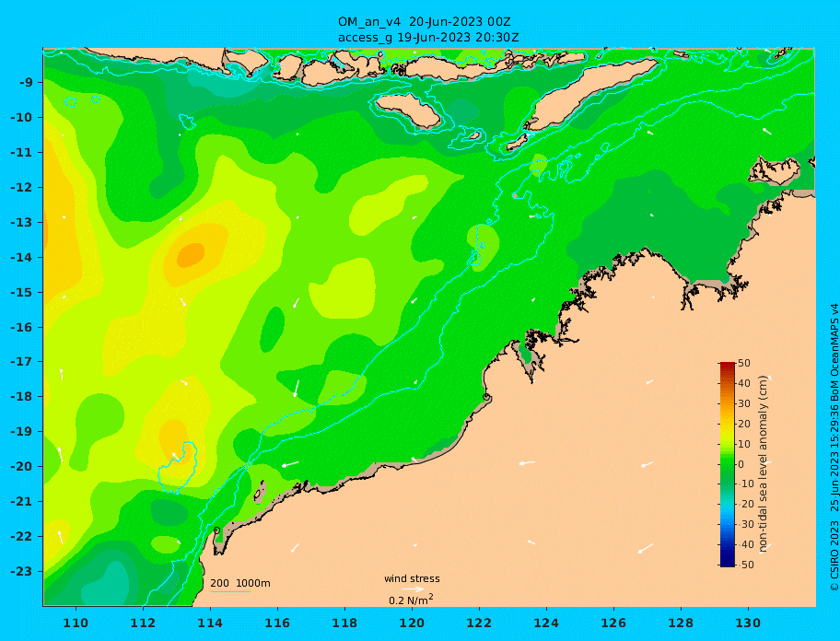Image resolution: width=840 pixels, height=641 pixels.
Task: Click latitude axis label "-12"
Action: coord(22,188)
